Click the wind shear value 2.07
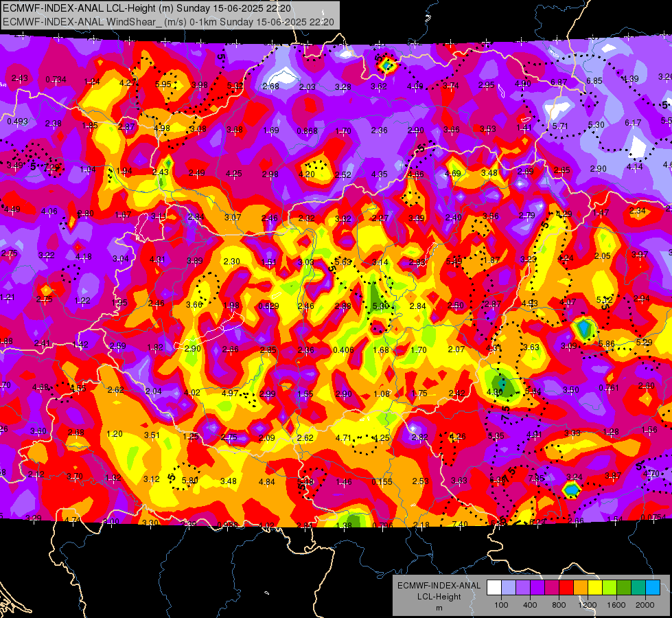 [x=456, y=349]
